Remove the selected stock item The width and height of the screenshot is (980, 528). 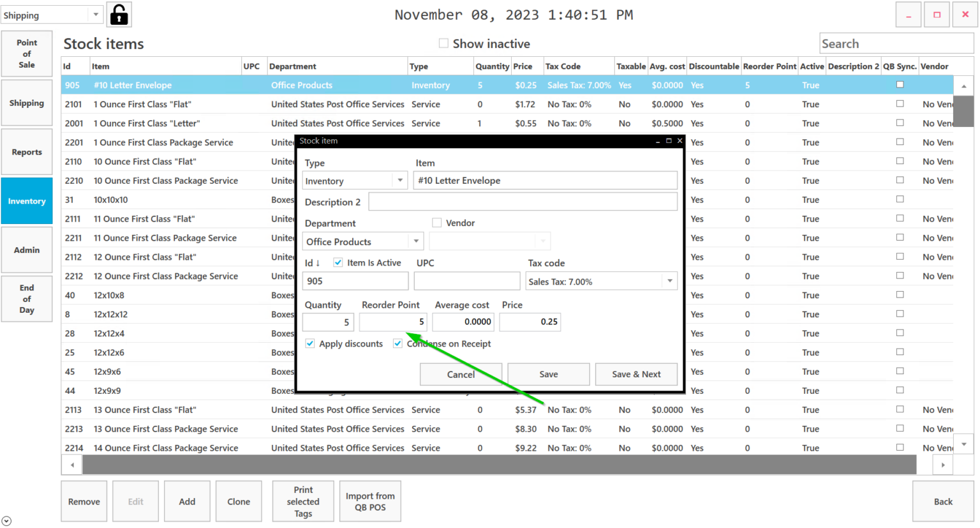tap(84, 501)
